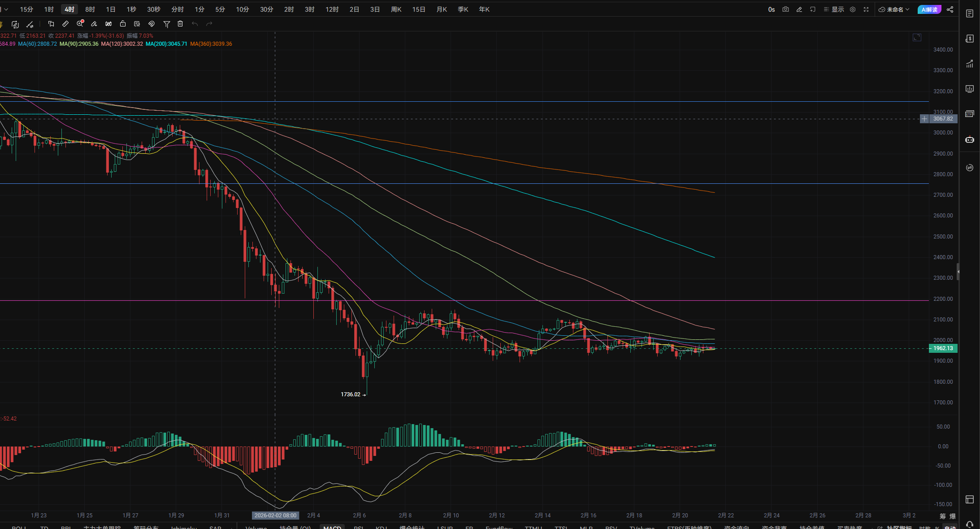This screenshot has height=529, width=980.
Task: Click the maximize icon at chart top-right corner
Action: 917,38
